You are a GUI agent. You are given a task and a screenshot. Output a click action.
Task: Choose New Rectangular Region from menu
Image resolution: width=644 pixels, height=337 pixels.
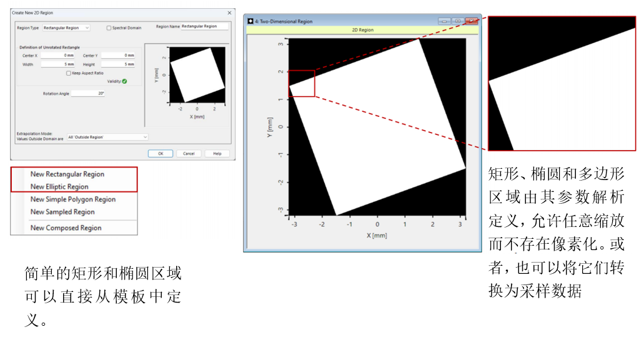click(67, 174)
